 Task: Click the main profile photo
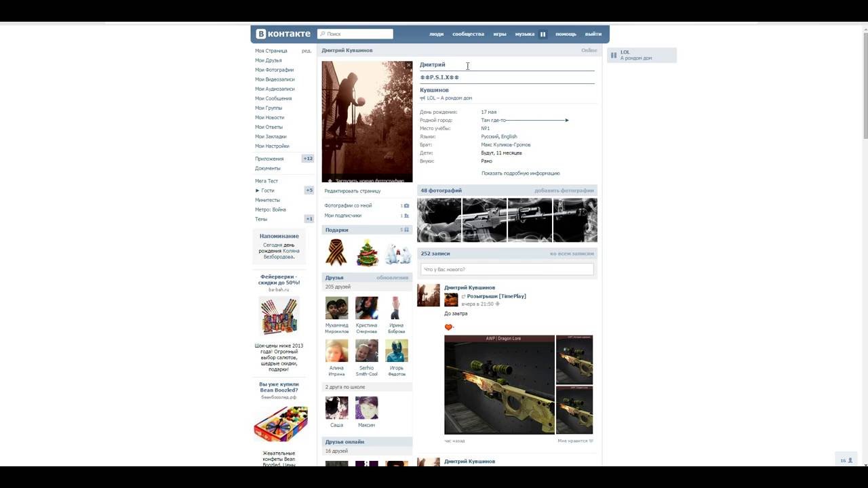pos(367,121)
